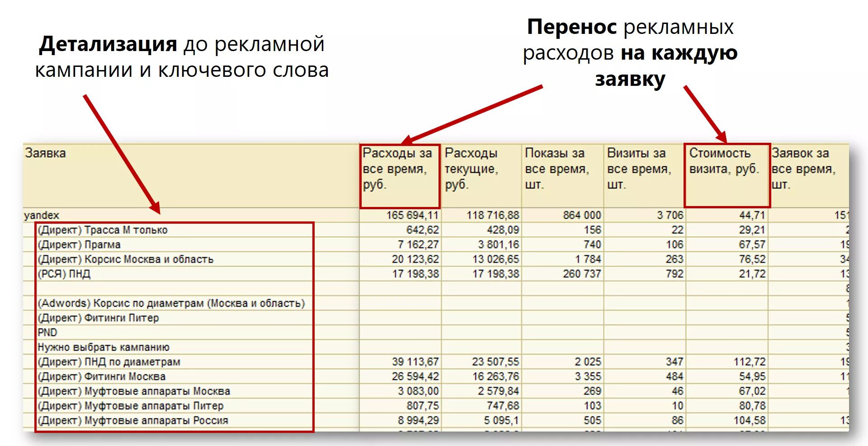Viewport: 868px width, 446px height.
Task: Click expenses cell "26 594,42"
Action: click(400, 376)
